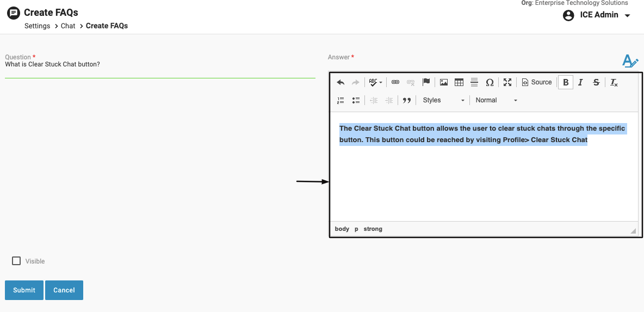The height and width of the screenshot is (312, 644).
Task: Toggle Italic formatting
Action: pos(580,82)
